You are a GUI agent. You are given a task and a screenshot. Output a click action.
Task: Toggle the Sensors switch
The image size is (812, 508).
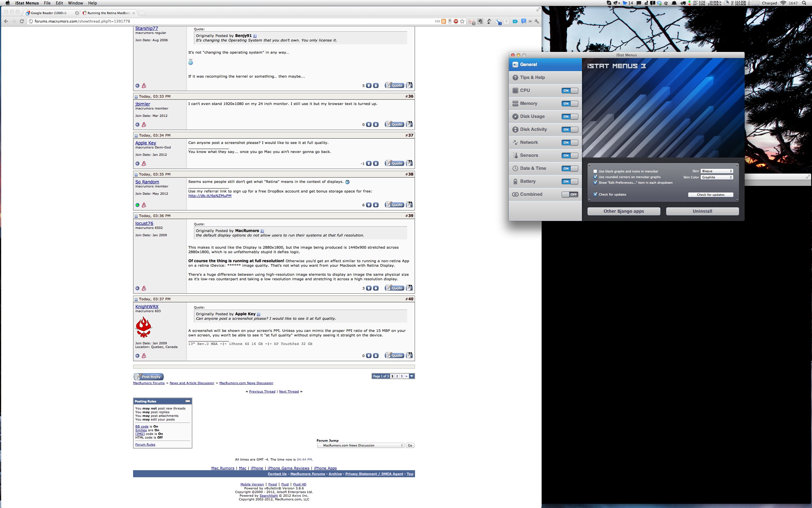coord(570,156)
